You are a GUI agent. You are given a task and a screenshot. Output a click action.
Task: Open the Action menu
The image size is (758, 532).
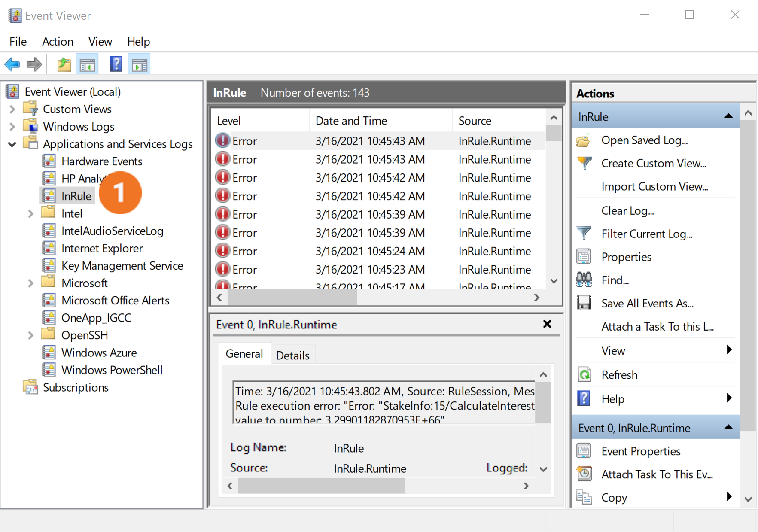pyautogui.click(x=58, y=42)
